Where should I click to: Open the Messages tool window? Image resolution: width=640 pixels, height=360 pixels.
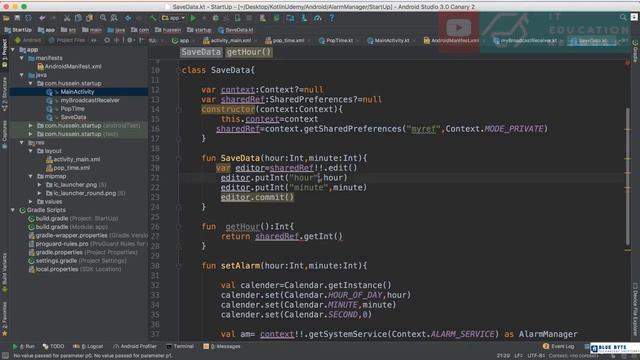click(x=222, y=346)
